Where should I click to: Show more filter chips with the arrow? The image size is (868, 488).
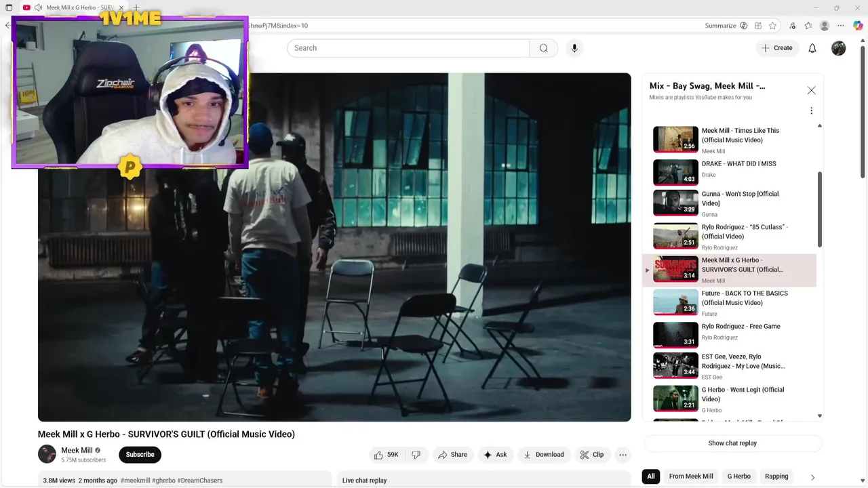812,477
